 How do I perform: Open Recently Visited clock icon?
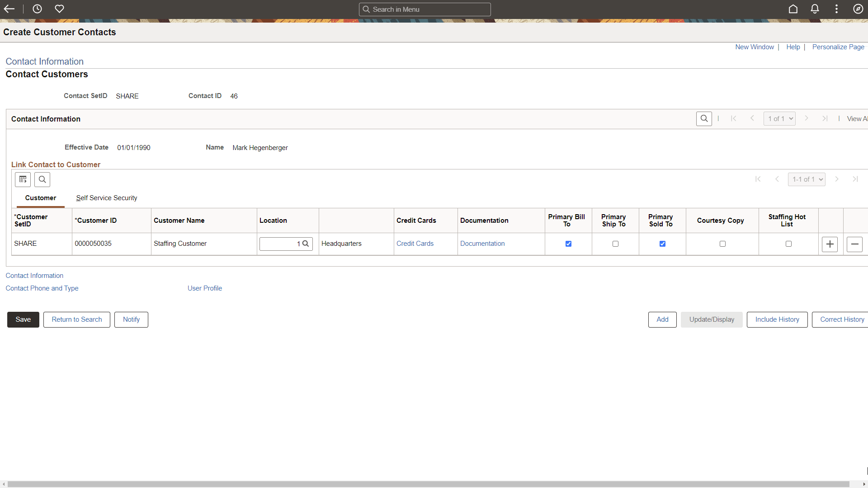click(x=37, y=9)
